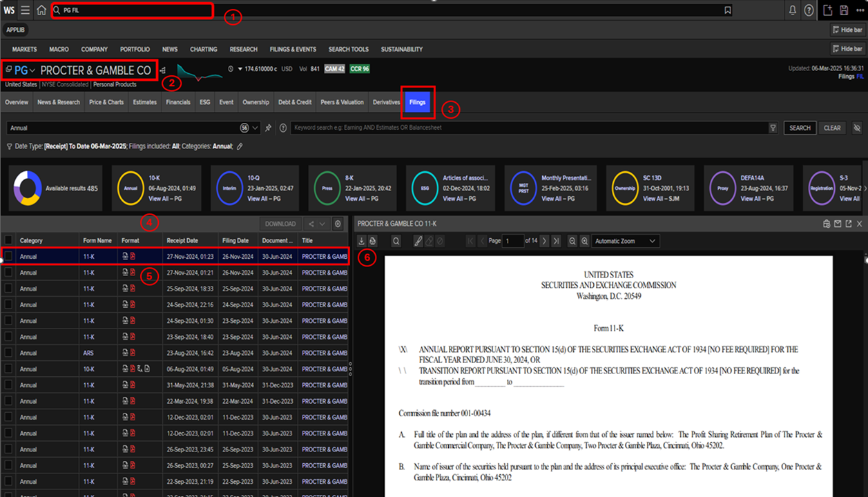
Task: Switch to the Peers & Valuation tab
Action: click(342, 102)
